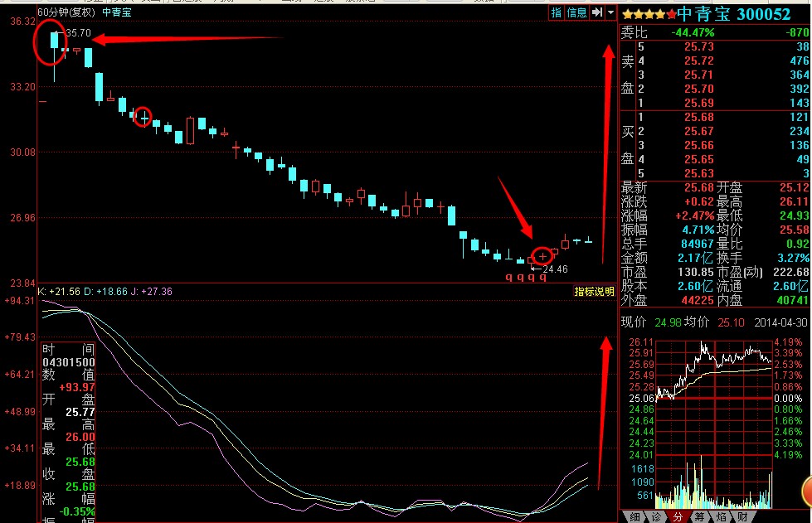The width and height of the screenshot is (812, 523).
Task: Click the KDJ indicator curves panel
Action: (x=328, y=410)
